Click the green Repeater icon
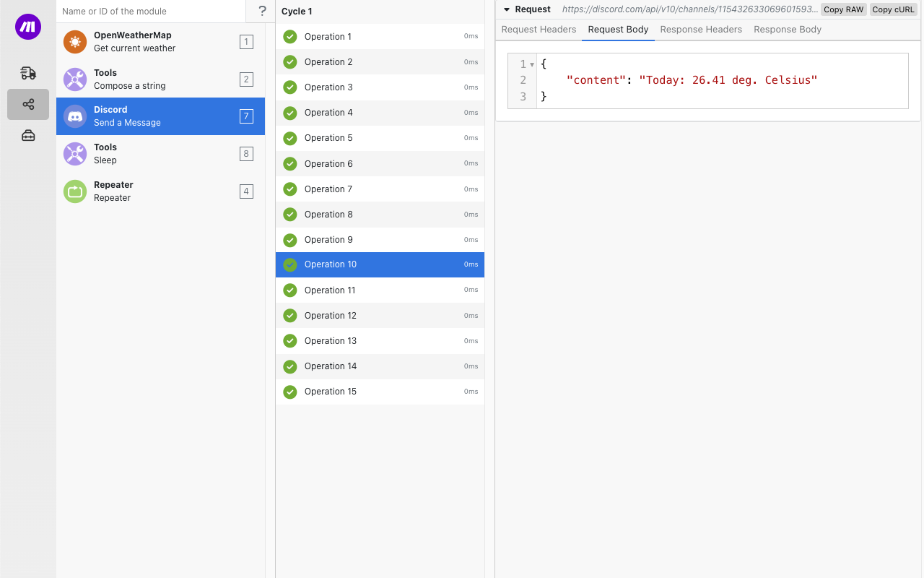 coord(75,191)
